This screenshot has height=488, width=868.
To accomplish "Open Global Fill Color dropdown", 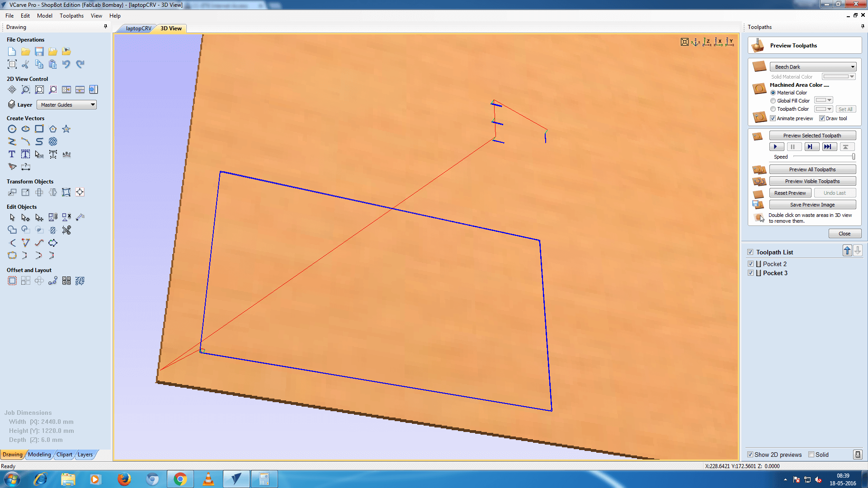I will tap(823, 100).
